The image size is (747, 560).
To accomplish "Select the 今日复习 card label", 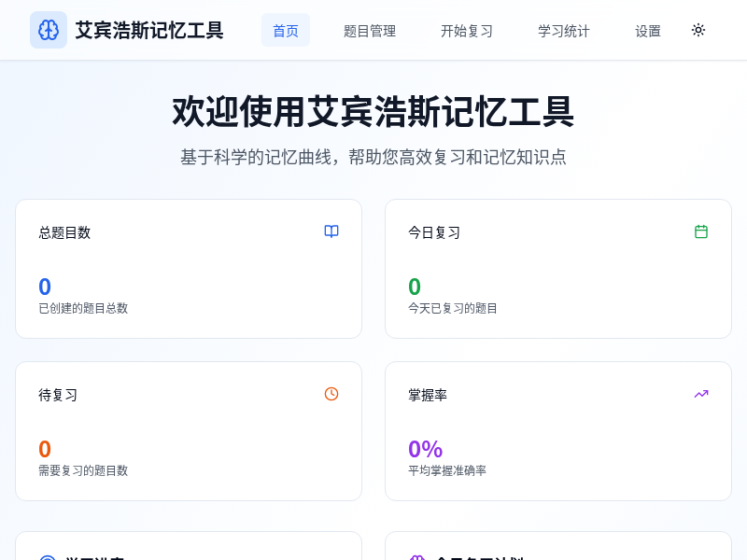I will [434, 232].
